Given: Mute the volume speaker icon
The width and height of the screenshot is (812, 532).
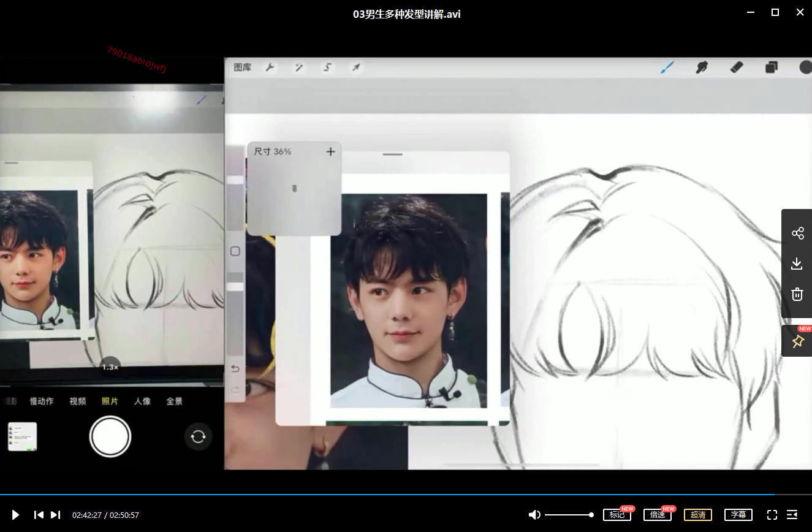Looking at the screenshot, I should pos(534,515).
